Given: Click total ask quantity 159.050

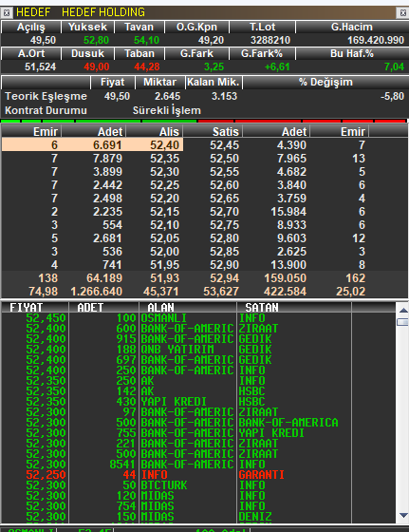Looking at the screenshot, I should point(286,278).
